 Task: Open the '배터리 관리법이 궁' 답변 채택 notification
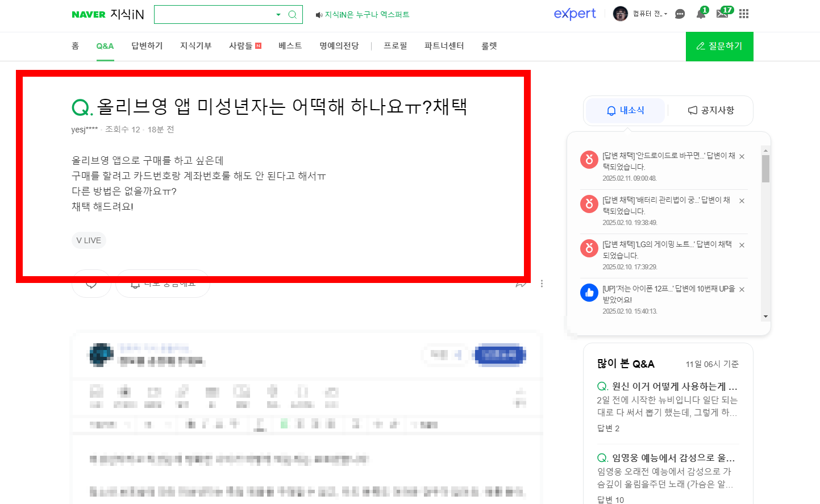[x=667, y=206]
